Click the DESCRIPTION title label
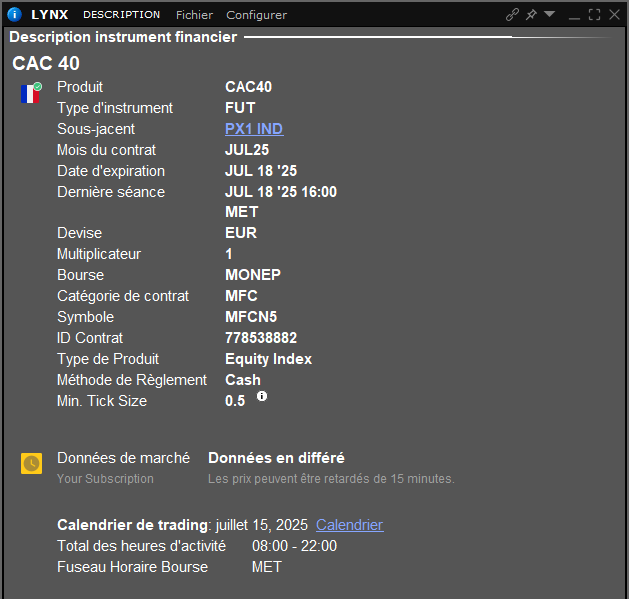629x599 pixels. (x=122, y=14)
